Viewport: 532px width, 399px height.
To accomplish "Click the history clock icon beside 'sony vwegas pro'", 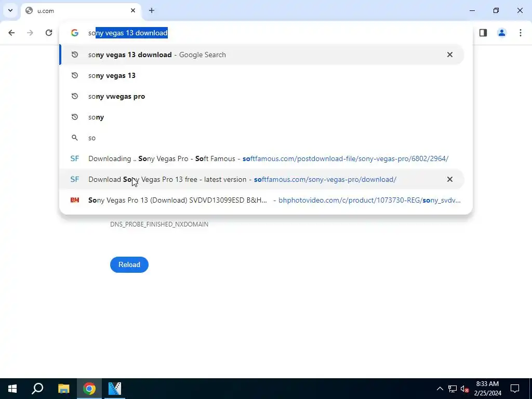I will tap(75, 96).
